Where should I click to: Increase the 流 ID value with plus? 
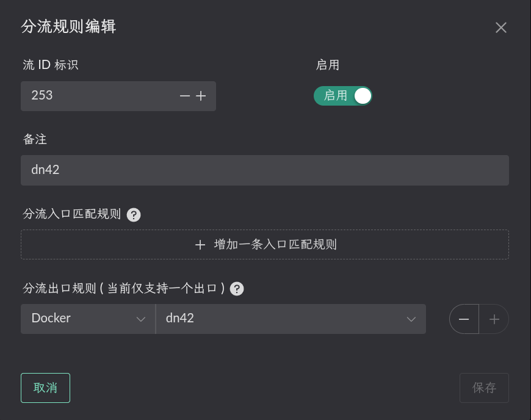(201, 96)
